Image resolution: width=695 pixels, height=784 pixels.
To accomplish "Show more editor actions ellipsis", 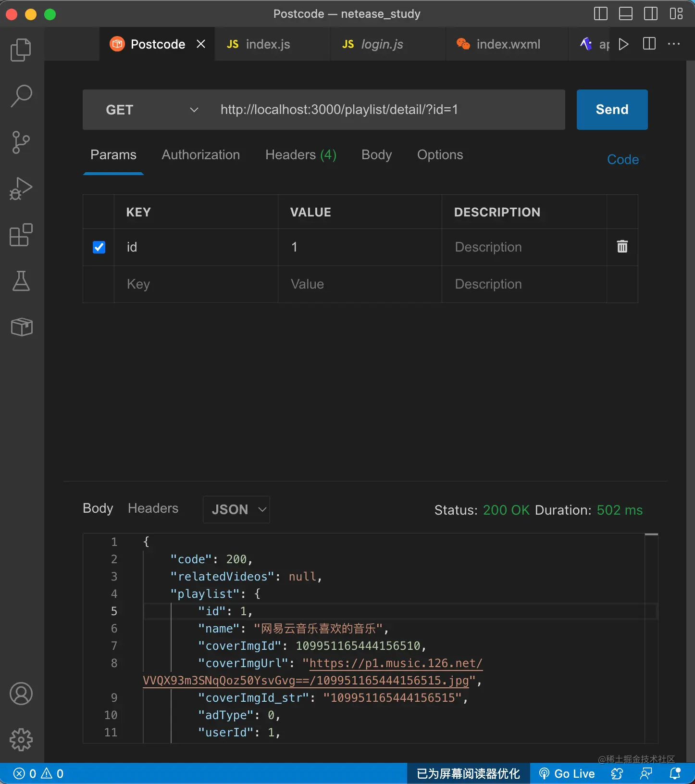I will click(x=674, y=44).
